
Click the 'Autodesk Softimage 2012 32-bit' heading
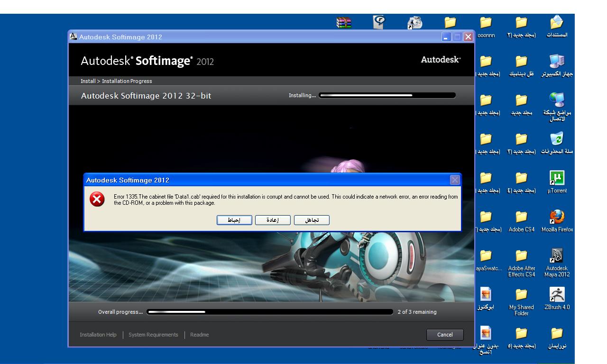click(146, 96)
